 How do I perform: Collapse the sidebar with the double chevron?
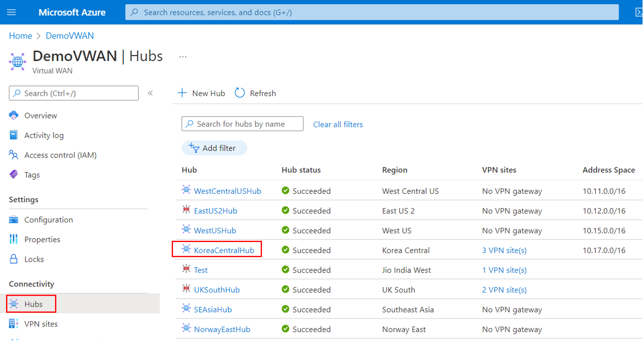click(x=151, y=93)
